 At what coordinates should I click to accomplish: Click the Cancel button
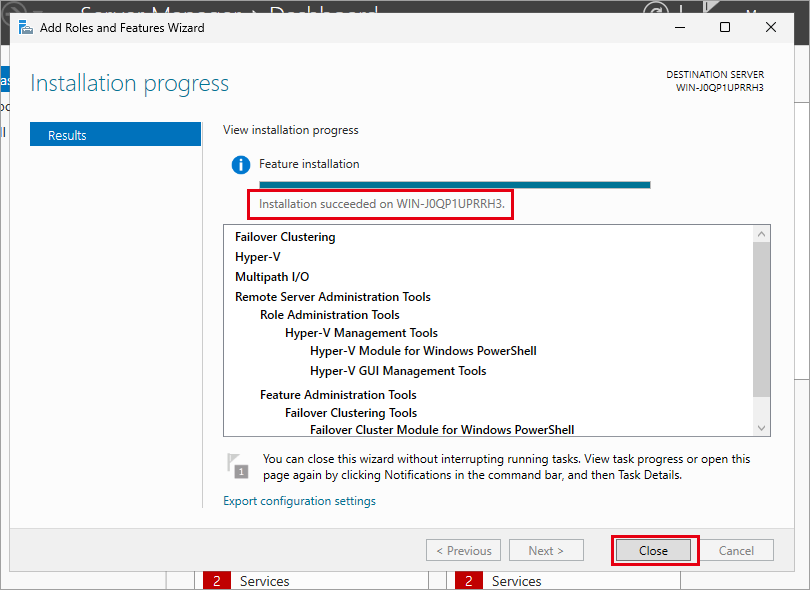click(x=736, y=550)
